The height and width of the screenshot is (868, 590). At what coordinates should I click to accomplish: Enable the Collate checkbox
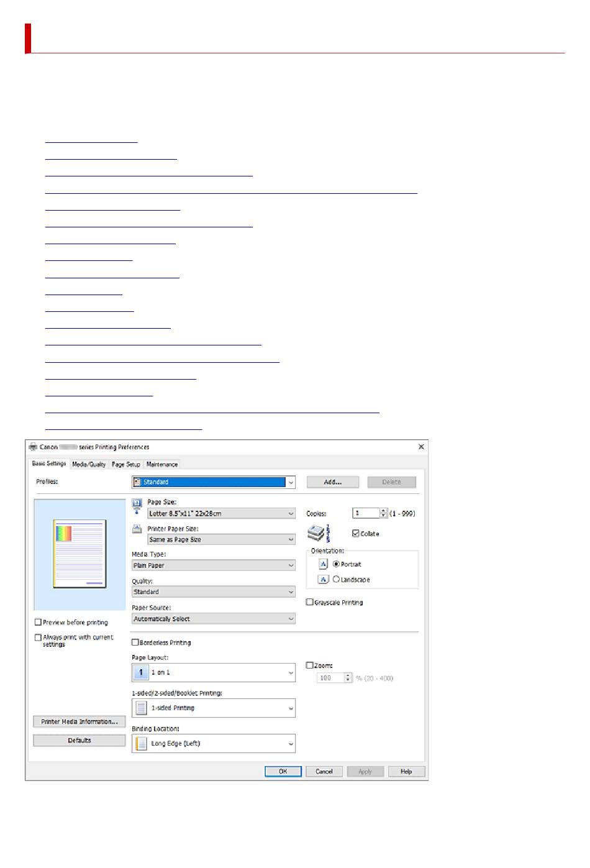(x=356, y=534)
